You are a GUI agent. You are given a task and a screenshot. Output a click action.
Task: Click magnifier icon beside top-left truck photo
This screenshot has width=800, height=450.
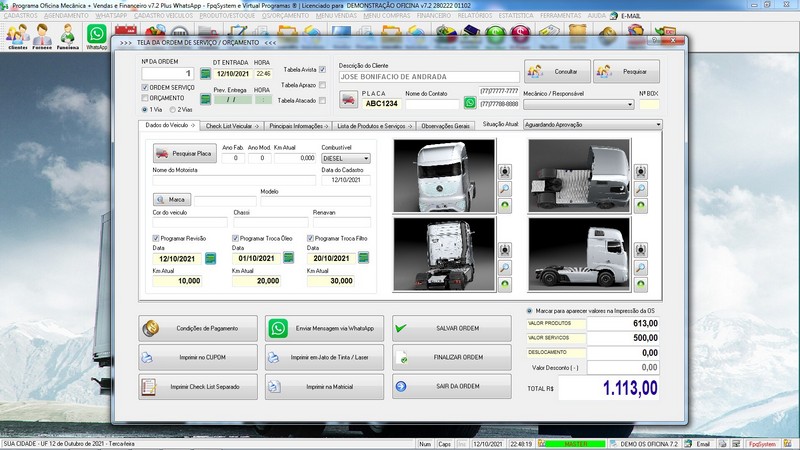504,188
